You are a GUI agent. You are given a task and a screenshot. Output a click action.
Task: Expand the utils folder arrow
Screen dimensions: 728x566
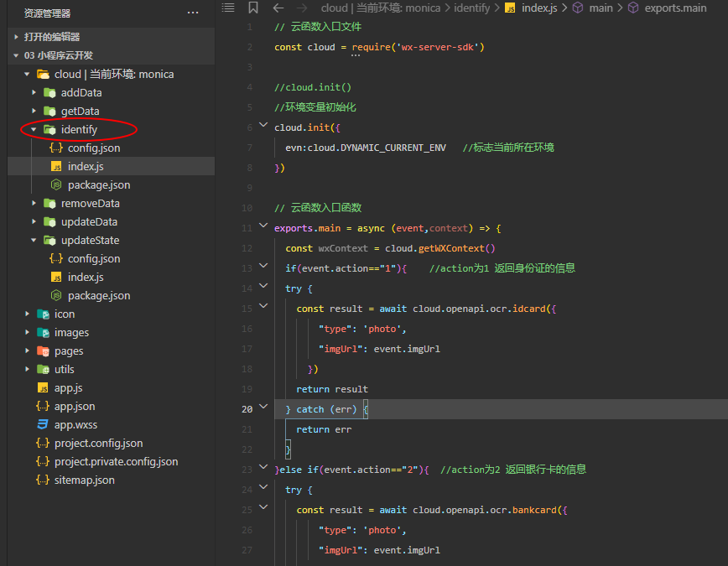27,369
